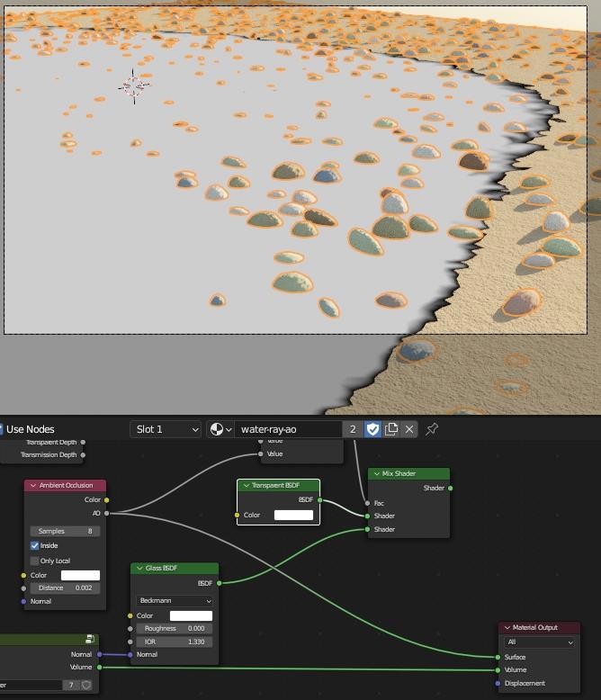Click the 3D cursor in the viewport

click(134, 86)
